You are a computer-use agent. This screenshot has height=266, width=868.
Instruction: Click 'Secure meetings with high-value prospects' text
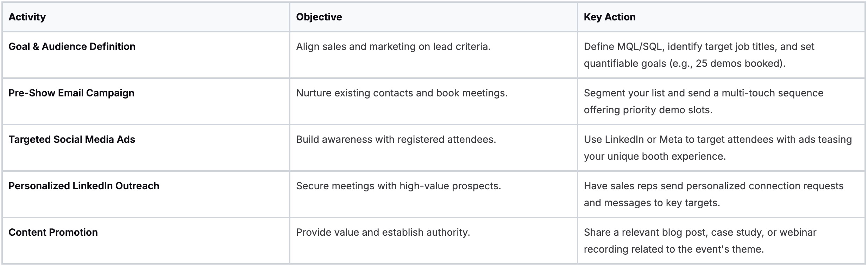(398, 186)
